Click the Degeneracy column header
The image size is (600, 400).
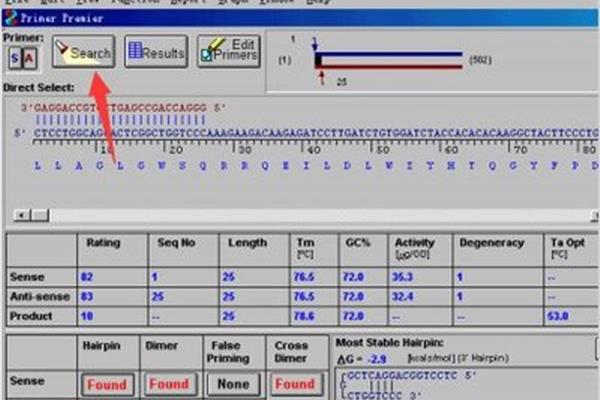(x=492, y=243)
